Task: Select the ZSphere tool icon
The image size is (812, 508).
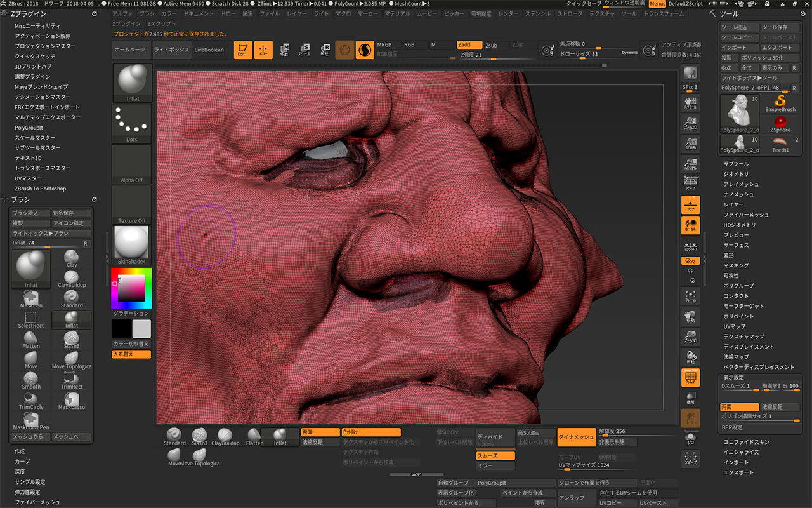Action: coord(780,123)
